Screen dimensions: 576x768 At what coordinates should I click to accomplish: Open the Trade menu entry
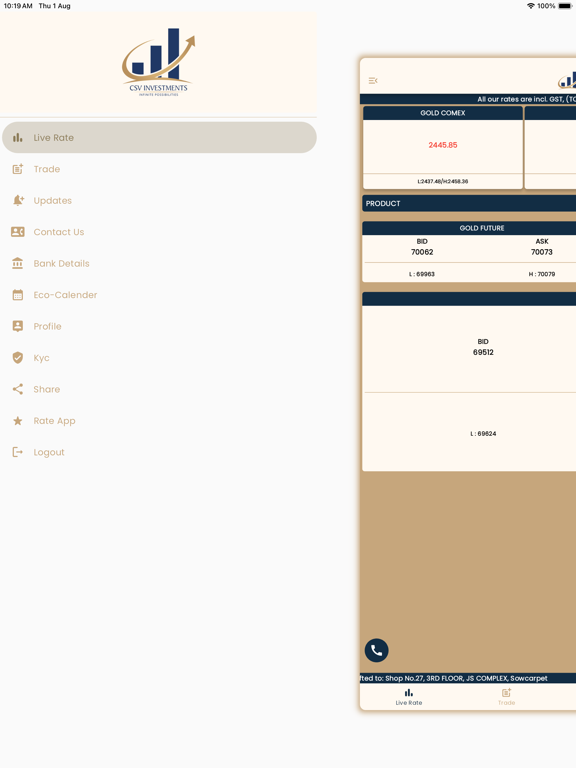(159, 169)
